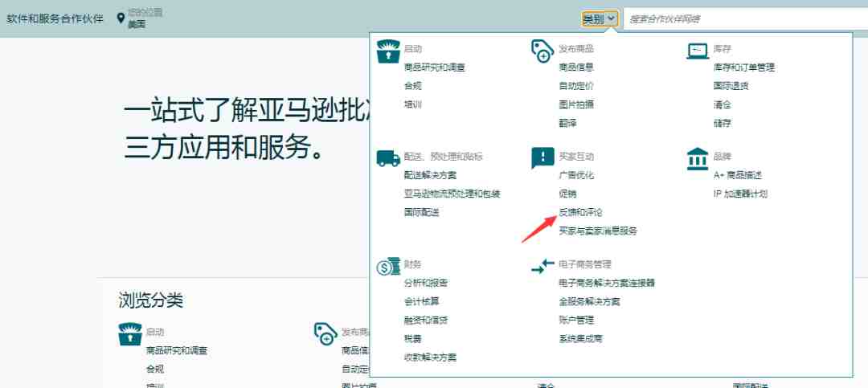Click the 电子商务管理 arrows icon
Viewport: 868px width, 388px height.
tap(542, 266)
